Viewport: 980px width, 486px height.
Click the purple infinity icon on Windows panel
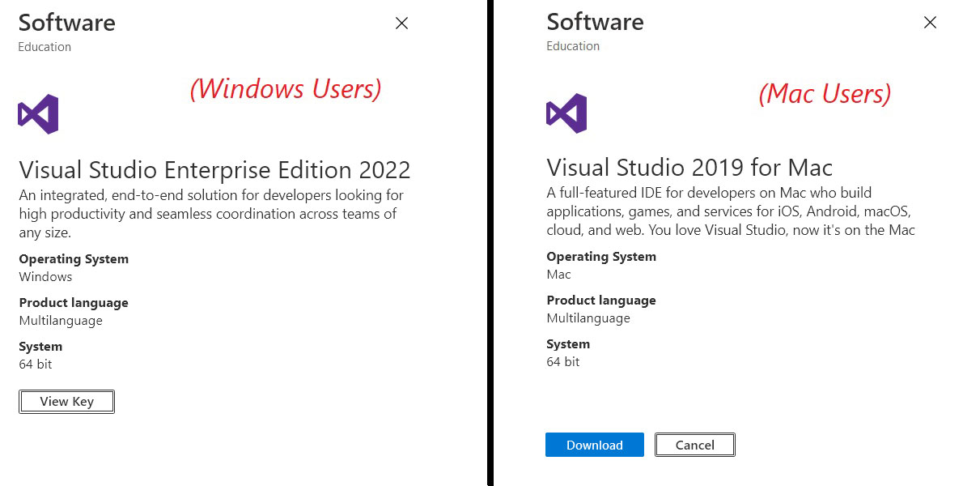pyautogui.click(x=37, y=113)
